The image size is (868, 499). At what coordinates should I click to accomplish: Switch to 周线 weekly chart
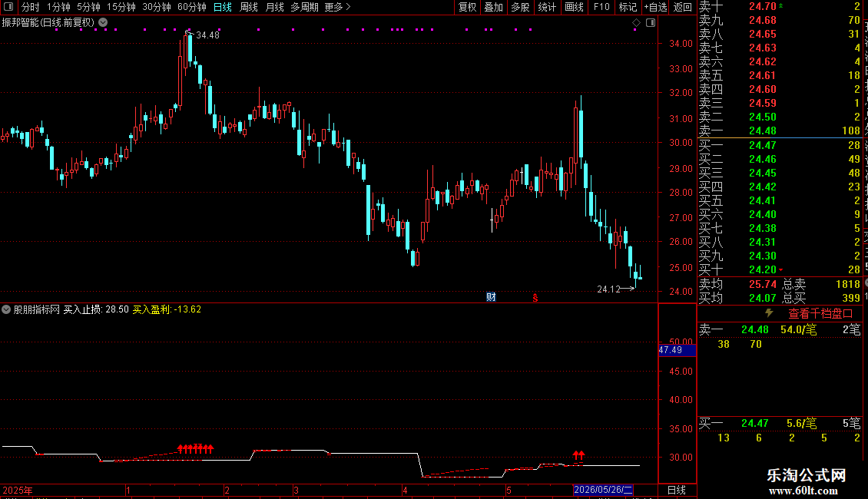[x=249, y=7]
